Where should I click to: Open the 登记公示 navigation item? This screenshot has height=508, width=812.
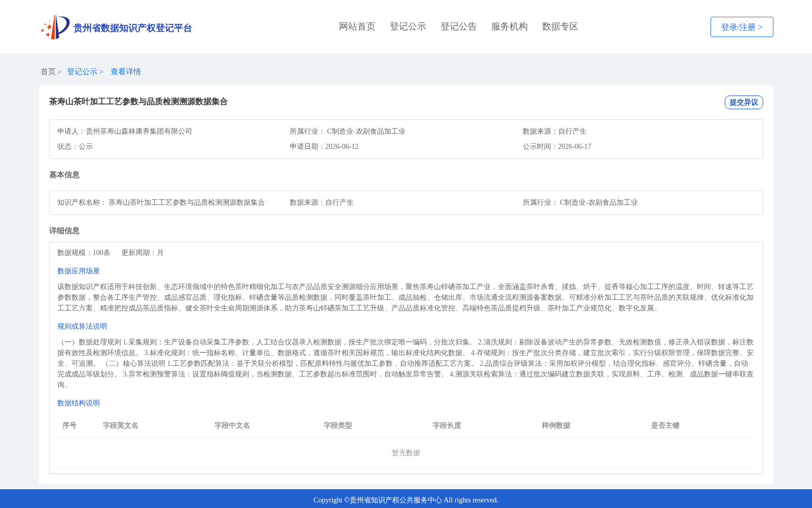(x=408, y=26)
